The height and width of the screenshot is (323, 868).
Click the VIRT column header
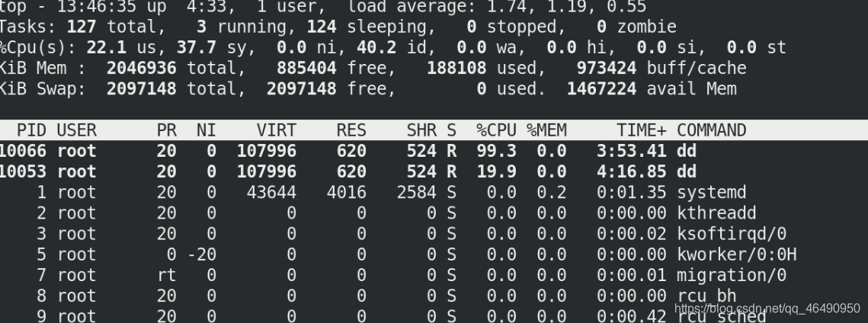pyautogui.click(x=276, y=130)
